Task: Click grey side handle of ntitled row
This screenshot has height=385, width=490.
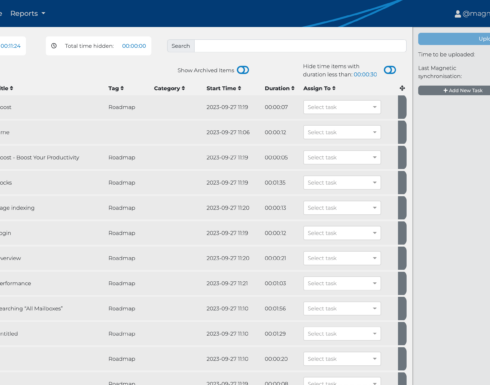Action: coord(402,334)
